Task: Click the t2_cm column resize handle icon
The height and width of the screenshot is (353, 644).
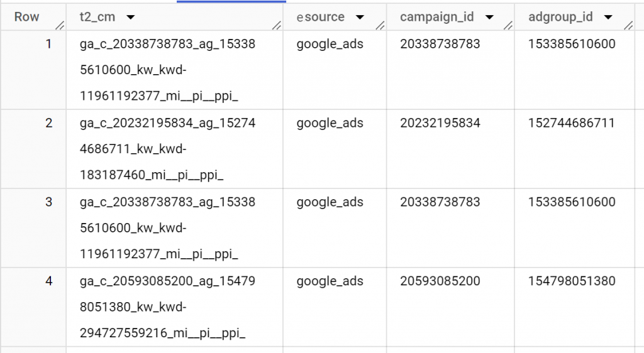Action: (277, 25)
